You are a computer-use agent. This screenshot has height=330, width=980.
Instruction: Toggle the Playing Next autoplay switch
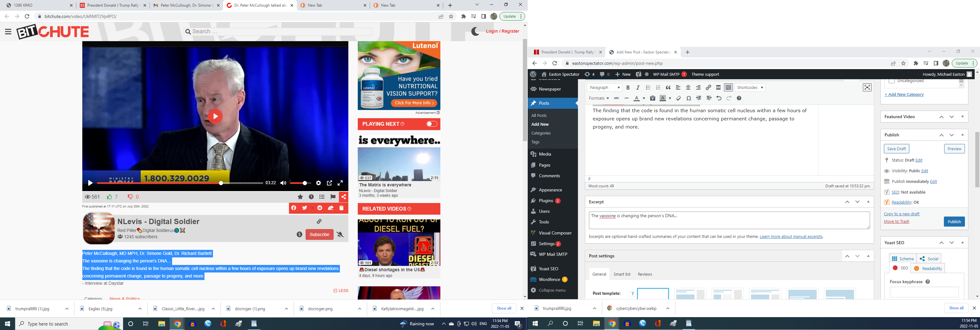click(x=431, y=124)
